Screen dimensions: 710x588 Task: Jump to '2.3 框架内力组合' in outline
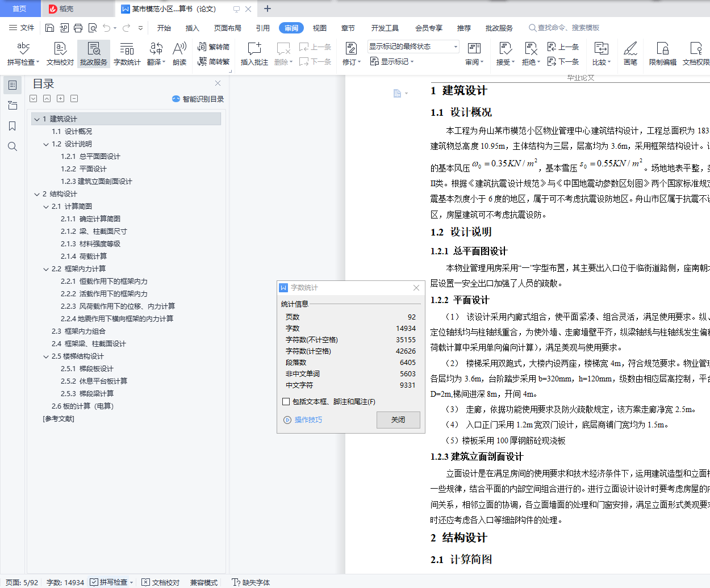78,331
